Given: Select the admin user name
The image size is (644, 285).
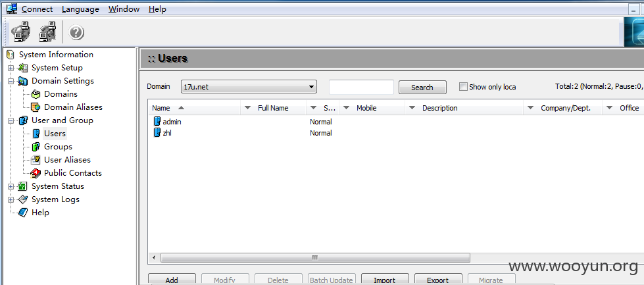Looking at the screenshot, I should tap(172, 122).
